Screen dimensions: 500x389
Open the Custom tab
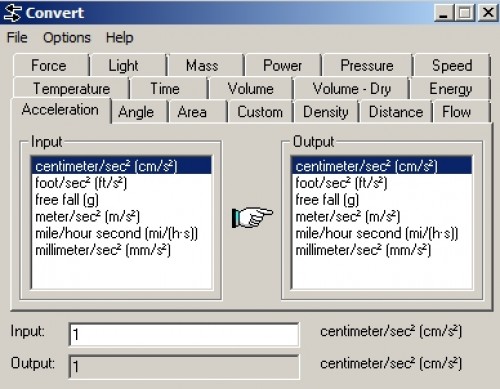(x=260, y=112)
